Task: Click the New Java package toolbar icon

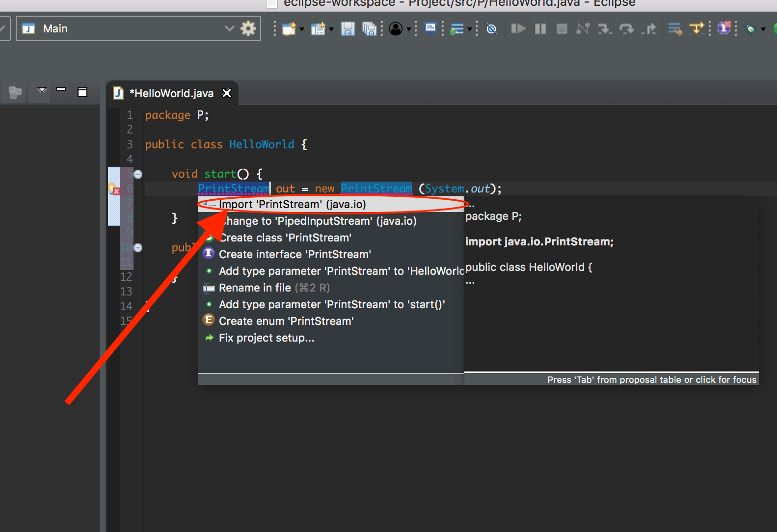Action: tap(318, 29)
